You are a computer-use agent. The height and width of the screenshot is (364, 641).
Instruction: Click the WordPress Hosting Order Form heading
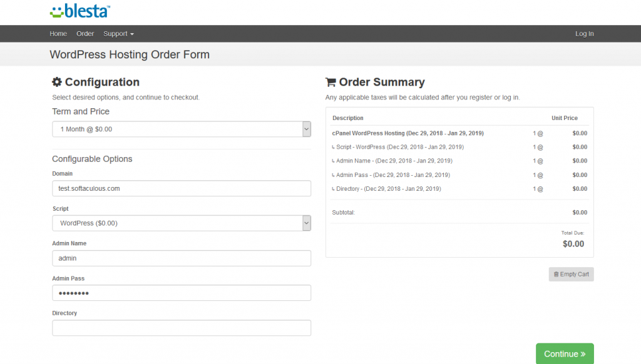(x=130, y=54)
